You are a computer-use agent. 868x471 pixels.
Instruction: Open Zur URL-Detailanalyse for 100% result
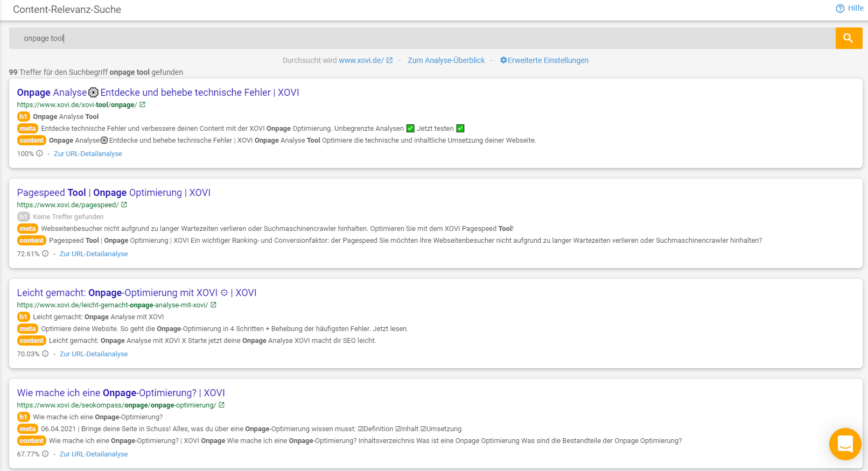tap(88, 153)
